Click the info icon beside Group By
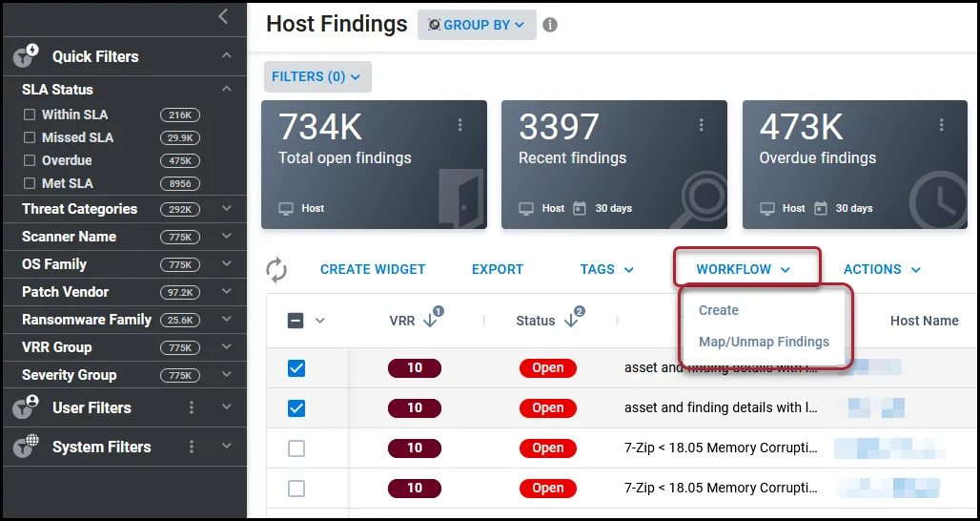 pyautogui.click(x=550, y=25)
